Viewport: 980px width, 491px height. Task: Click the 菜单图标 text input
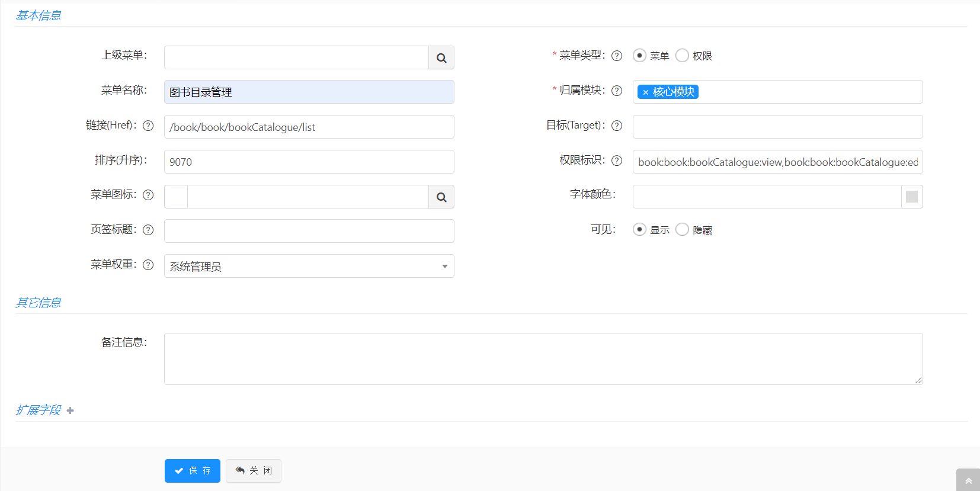coord(308,197)
